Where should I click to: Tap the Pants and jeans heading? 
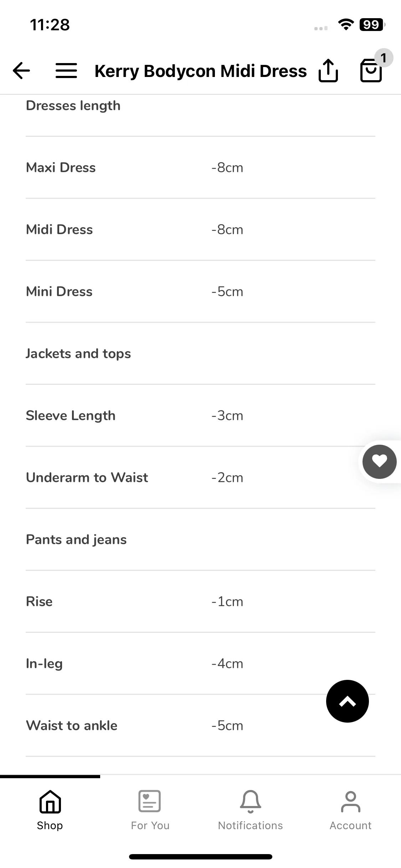pyautogui.click(x=76, y=539)
